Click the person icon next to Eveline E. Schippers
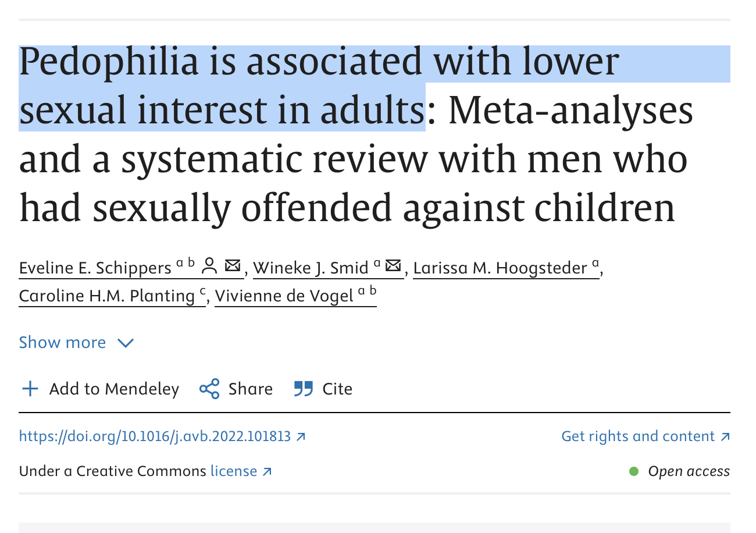756x533 pixels. (209, 266)
